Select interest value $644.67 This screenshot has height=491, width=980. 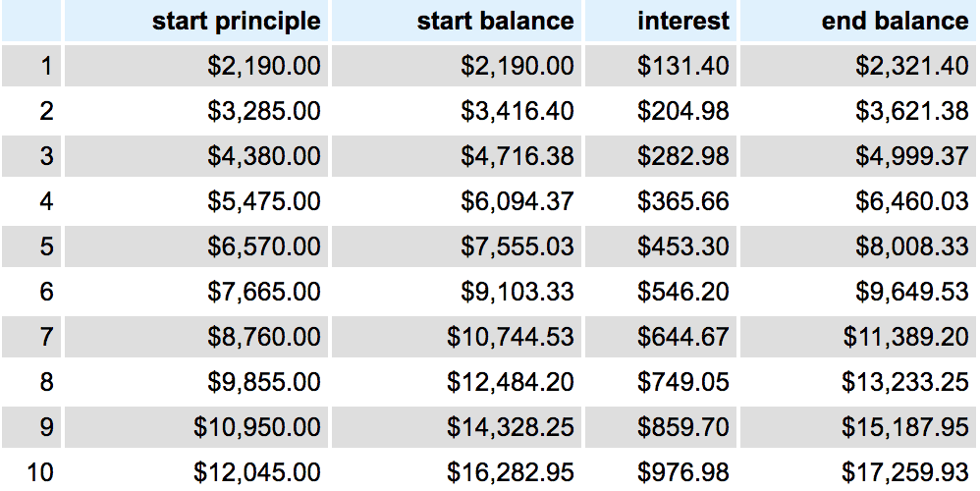(683, 337)
